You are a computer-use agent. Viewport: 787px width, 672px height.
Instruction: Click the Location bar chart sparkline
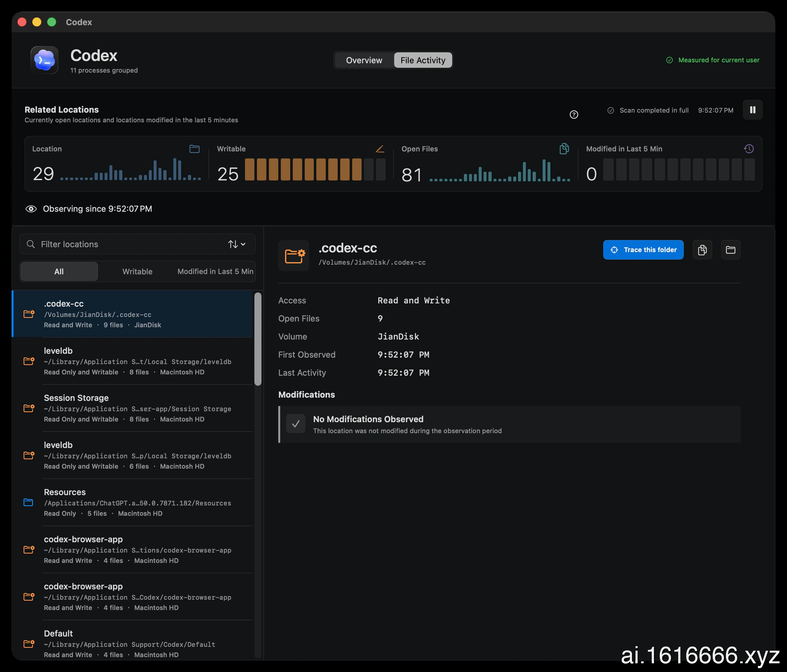coord(131,169)
